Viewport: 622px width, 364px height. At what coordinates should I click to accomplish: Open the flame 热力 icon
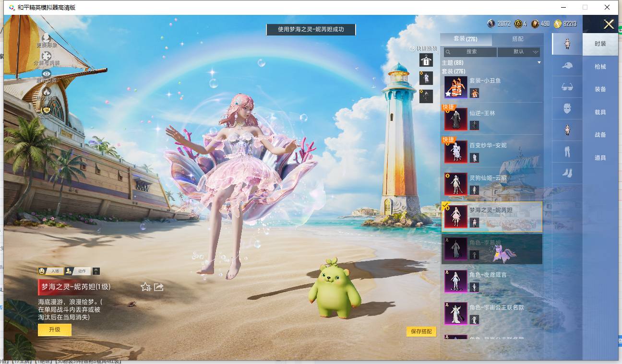[x=47, y=92]
